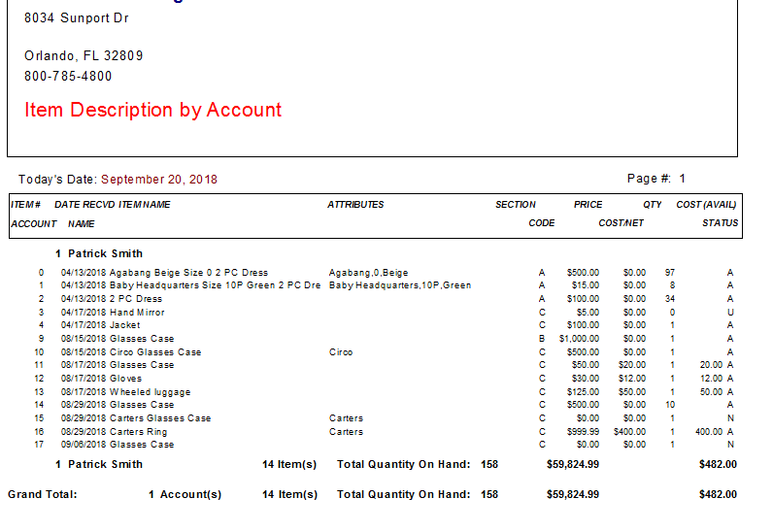
Task: Select the Patrick Smith account header
Action: [x=99, y=253]
